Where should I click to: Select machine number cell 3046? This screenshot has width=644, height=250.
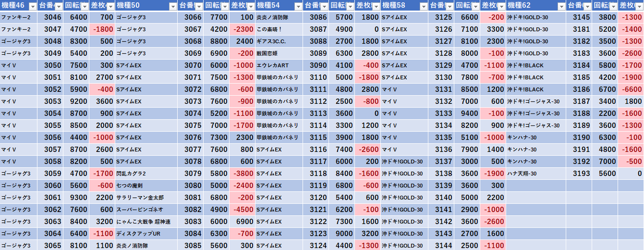pyautogui.click(x=50, y=17)
